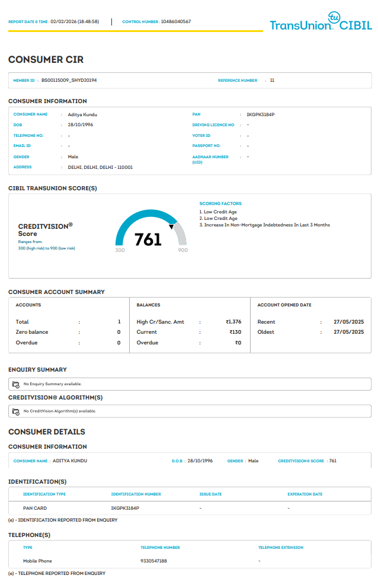
Task: Click the CREDITVISION SCORE 761 value in Consumer Details
Action: tap(332, 461)
